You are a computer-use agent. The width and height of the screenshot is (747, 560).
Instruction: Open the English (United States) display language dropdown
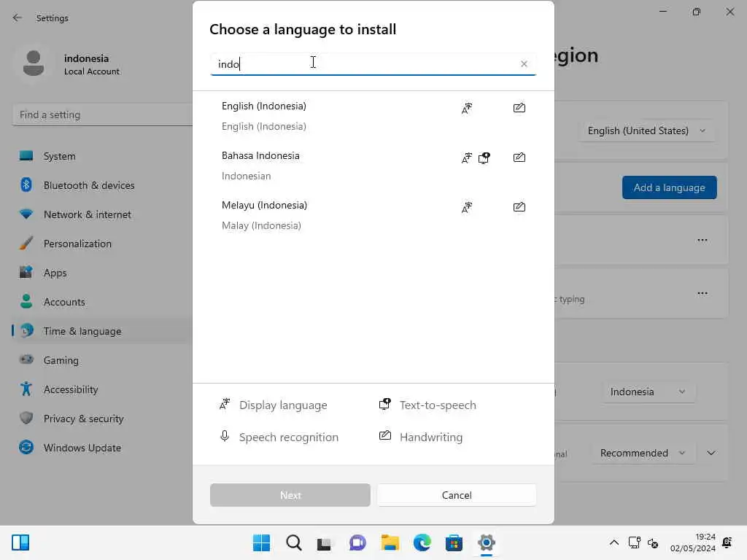[x=646, y=131]
